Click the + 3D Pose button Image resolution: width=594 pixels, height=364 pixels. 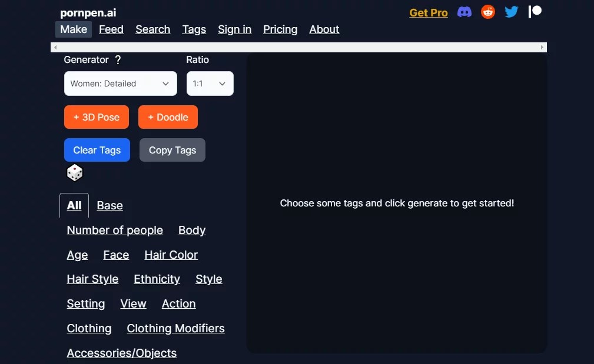point(96,117)
